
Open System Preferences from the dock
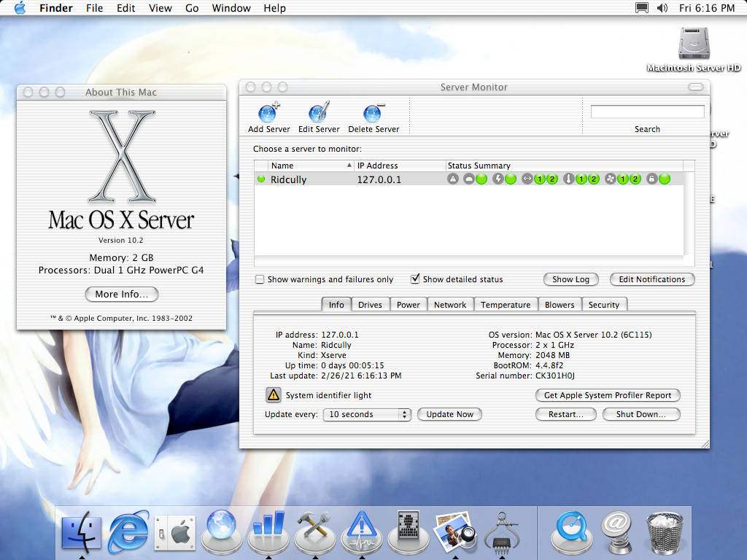pyautogui.click(x=174, y=533)
